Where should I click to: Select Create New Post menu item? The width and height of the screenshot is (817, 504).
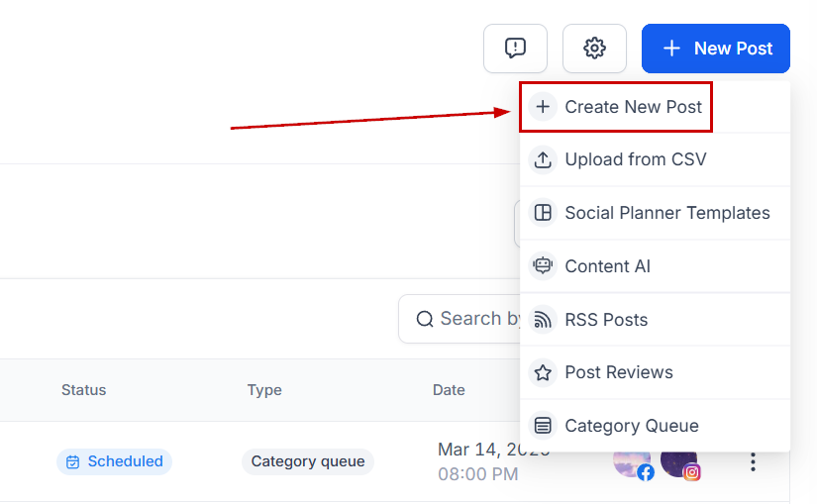click(633, 107)
